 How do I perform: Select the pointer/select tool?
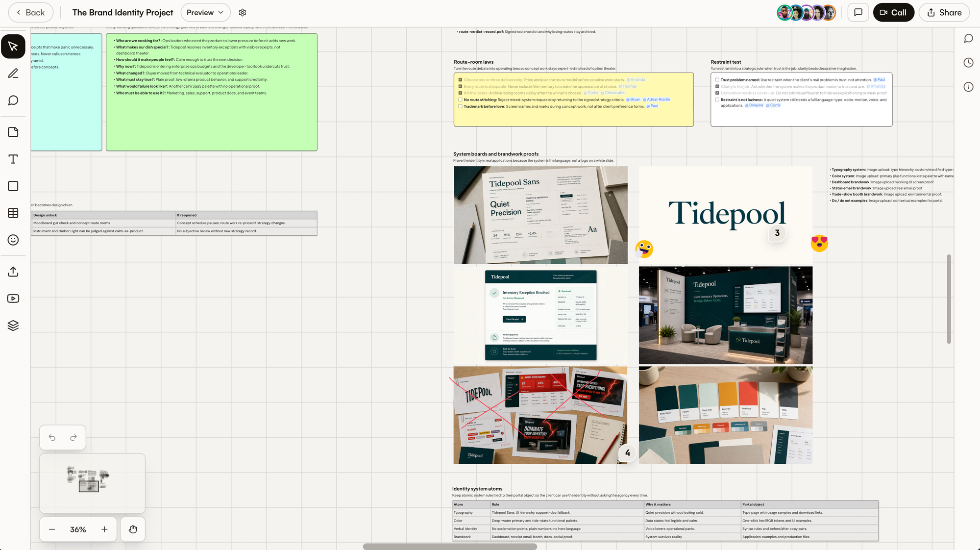pyautogui.click(x=13, y=47)
